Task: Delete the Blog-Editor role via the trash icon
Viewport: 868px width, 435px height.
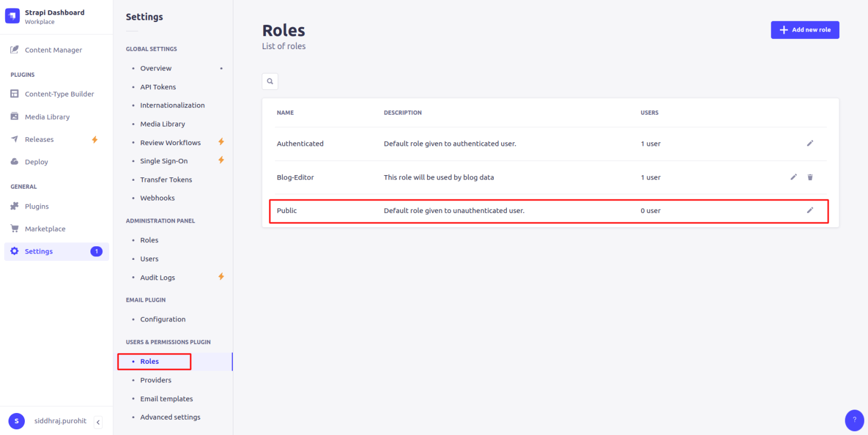Action: 810,177
